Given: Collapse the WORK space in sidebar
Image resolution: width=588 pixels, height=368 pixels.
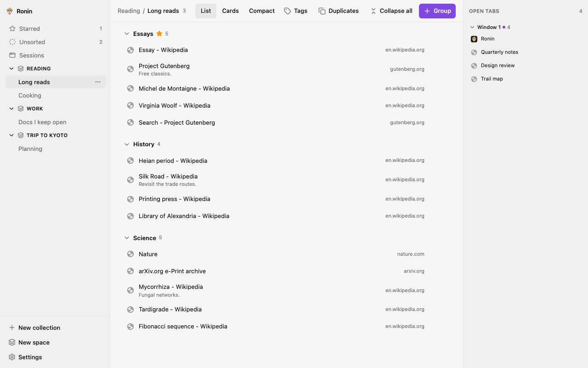Looking at the screenshot, I should (x=11, y=109).
